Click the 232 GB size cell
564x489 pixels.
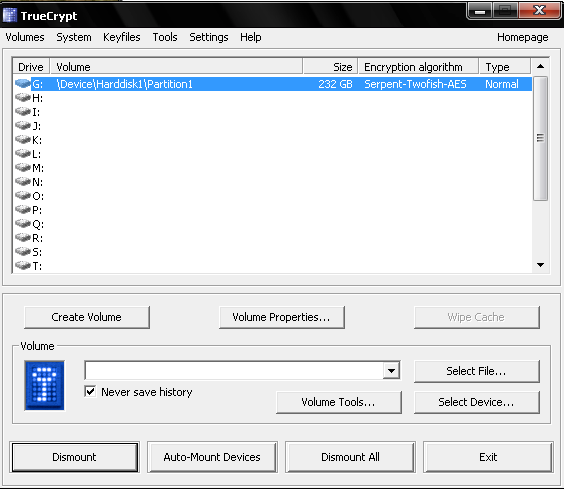pyautogui.click(x=335, y=84)
